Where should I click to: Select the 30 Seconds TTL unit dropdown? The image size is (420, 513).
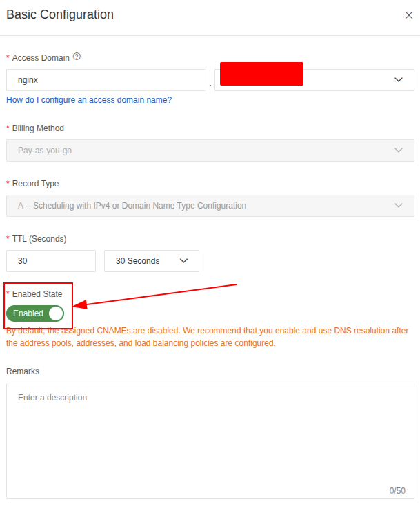click(151, 261)
